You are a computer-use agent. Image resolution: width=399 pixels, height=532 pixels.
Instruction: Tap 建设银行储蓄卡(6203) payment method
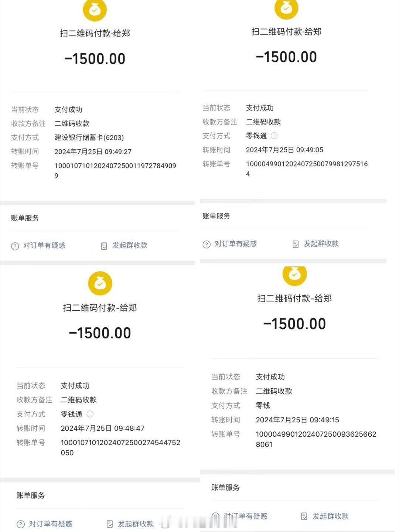(x=89, y=137)
